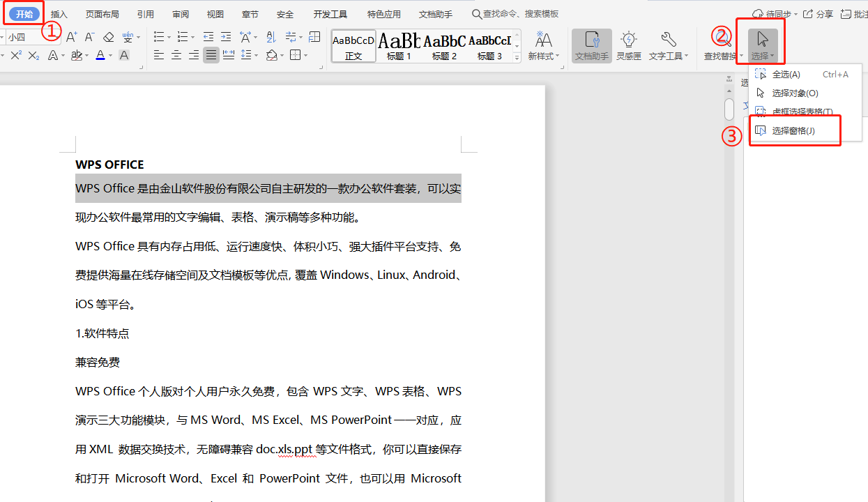Toggle character shading on text
This screenshot has width=868, height=502.
[124, 55]
